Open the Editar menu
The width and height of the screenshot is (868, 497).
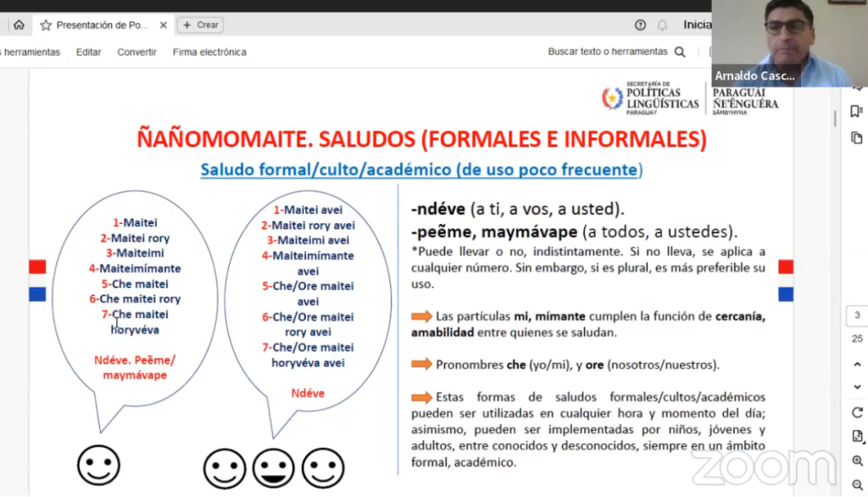pyautogui.click(x=88, y=52)
